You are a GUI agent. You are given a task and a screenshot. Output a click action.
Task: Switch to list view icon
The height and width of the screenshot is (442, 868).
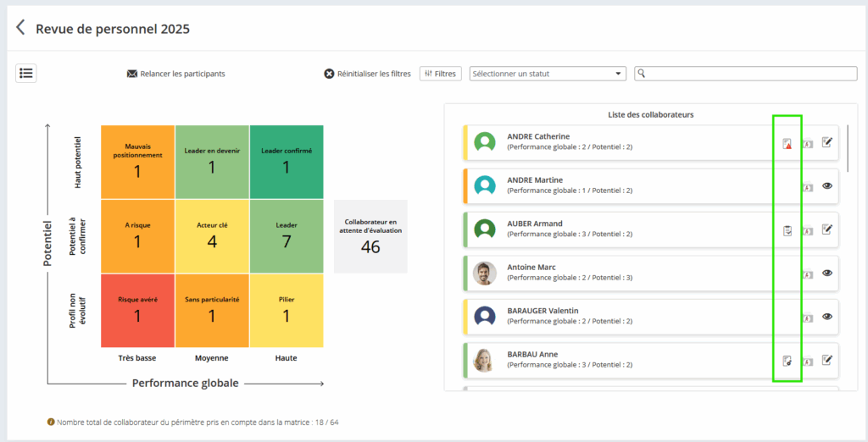(26, 73)
